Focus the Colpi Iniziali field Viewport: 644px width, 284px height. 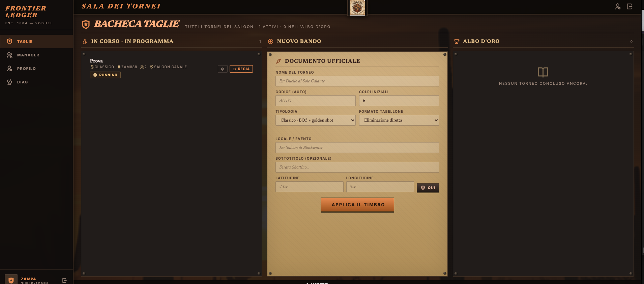click(399, 101)
